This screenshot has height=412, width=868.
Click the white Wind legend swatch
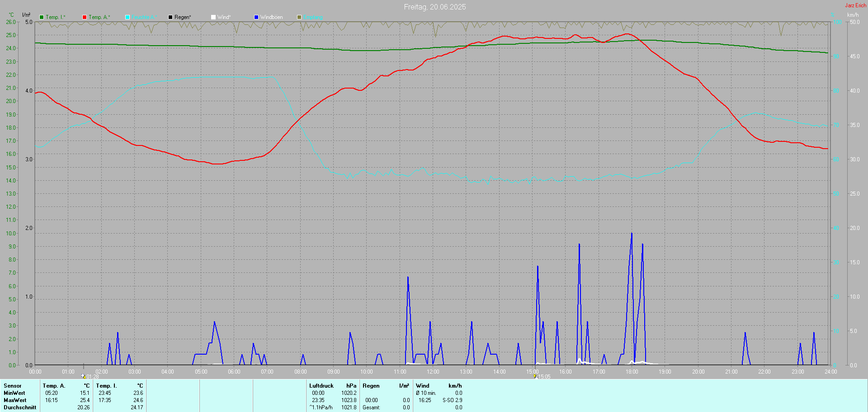tap(213, 17)
